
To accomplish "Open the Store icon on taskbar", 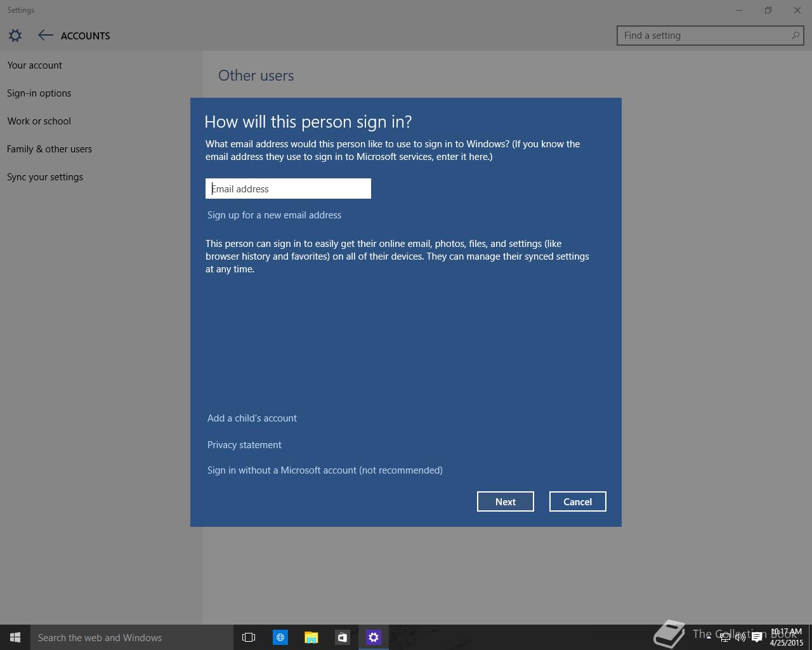I will tap(342, 637).
